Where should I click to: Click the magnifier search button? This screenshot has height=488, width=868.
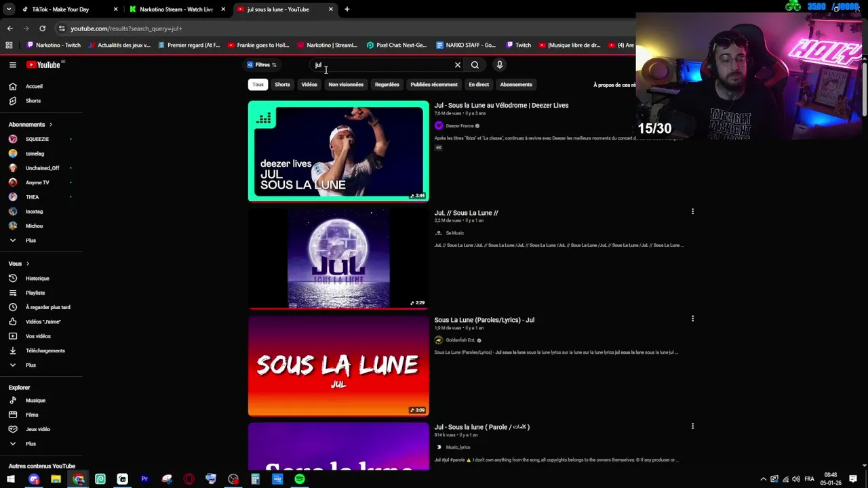pyautogui.click(x=475, y=65)
